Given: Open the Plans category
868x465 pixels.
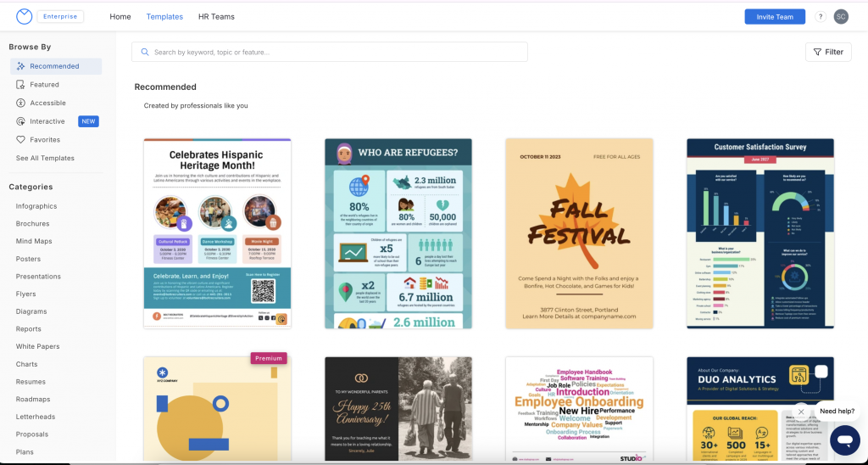Looking at the screenshot, I should point(25,451).
